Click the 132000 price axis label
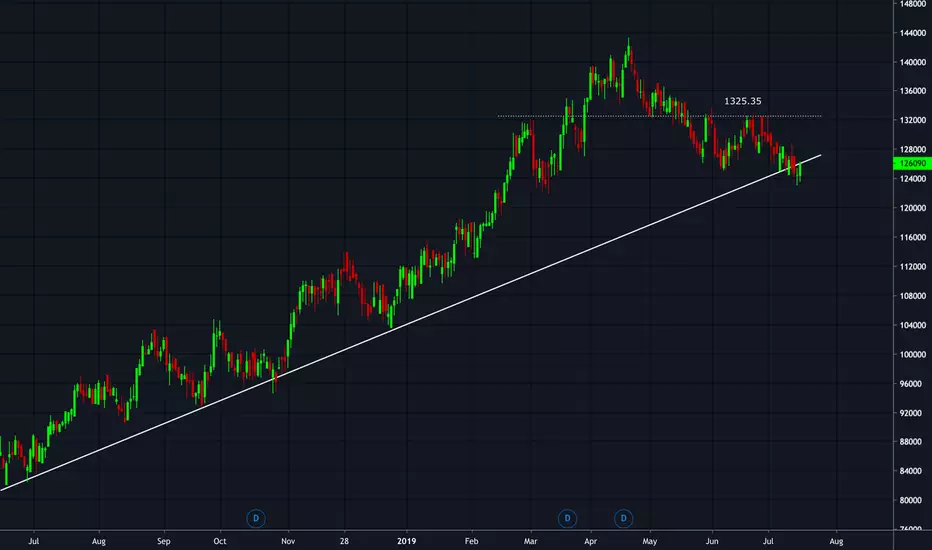Viewport: 932px width, 550px height. 912,120
